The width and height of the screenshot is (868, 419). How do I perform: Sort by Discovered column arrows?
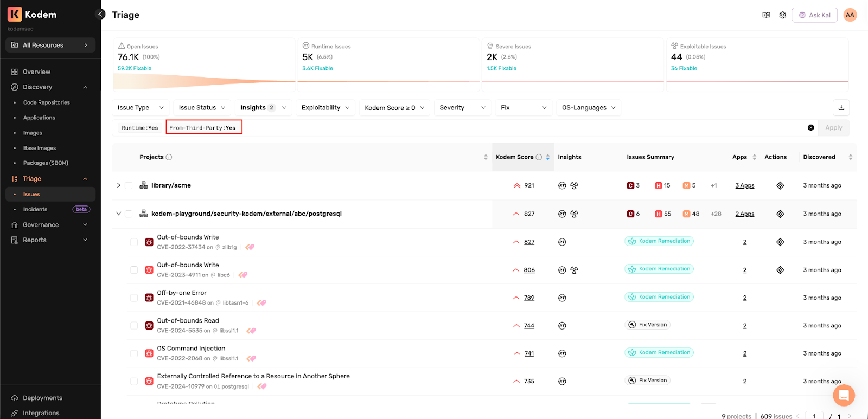coord(850,157)
